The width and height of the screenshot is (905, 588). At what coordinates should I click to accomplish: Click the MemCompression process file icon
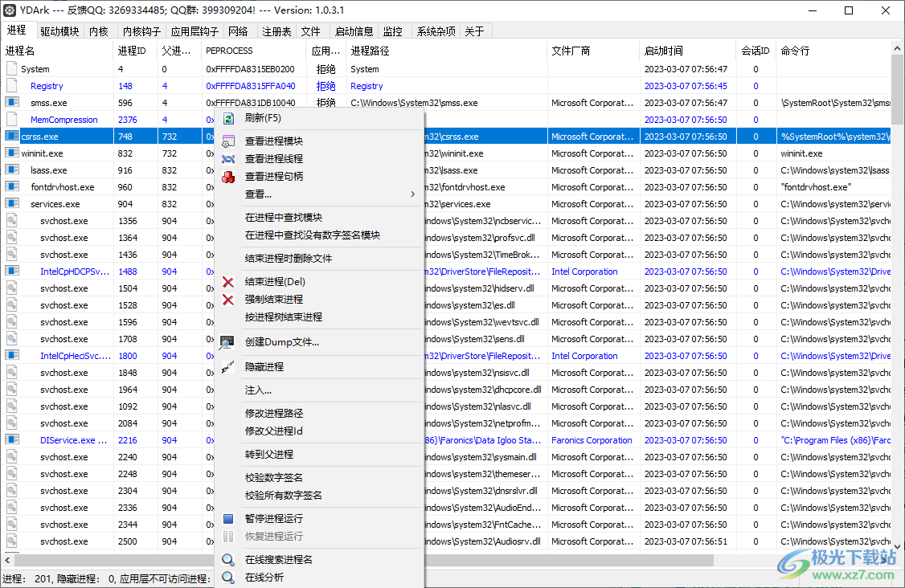click(11, 120)
